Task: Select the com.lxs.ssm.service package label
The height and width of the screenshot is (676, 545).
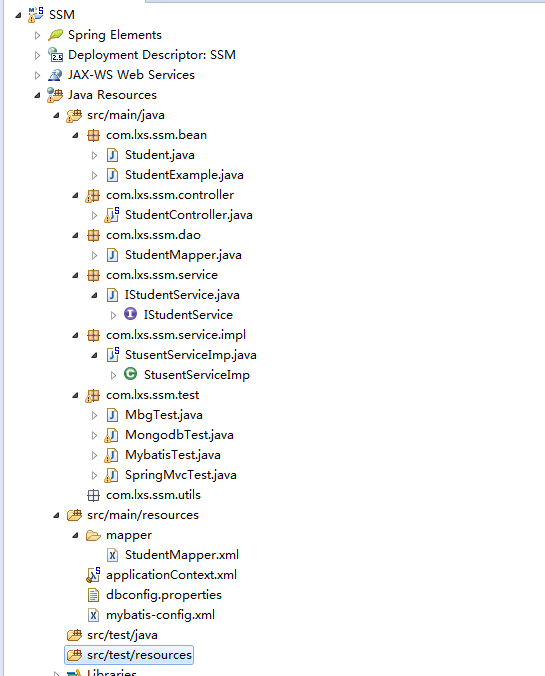Action: [162, 275]
